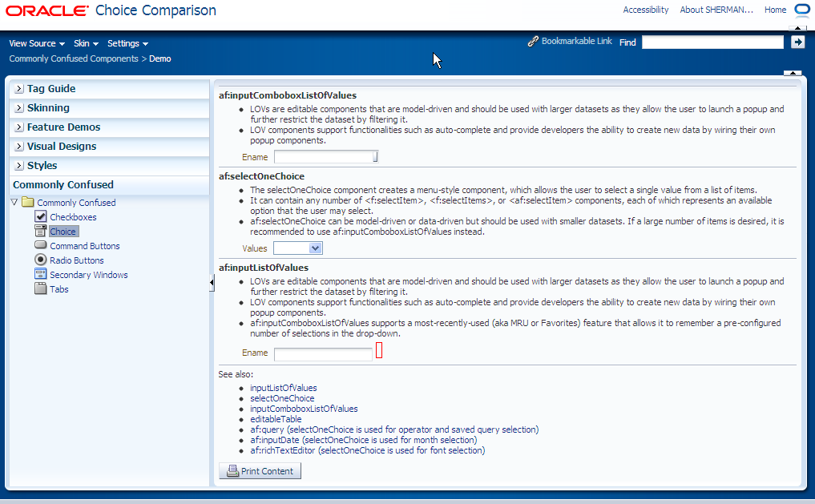Click the af:inputListOfValues heading
Image resolution: width=815 pixels, height=504 pixels.
point(264,268)
